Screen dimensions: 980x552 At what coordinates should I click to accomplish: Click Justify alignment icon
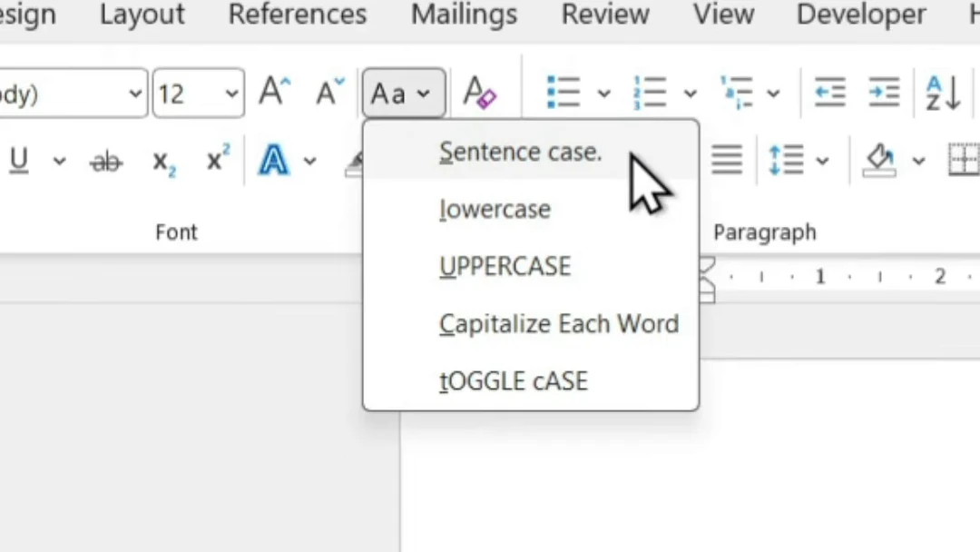click(727, 160)
